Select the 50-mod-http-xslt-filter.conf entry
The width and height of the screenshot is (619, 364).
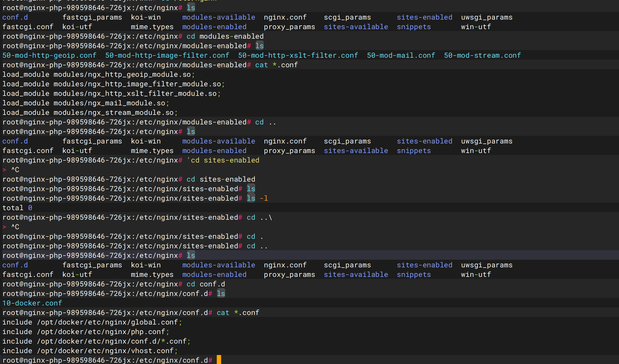[298, 55]
